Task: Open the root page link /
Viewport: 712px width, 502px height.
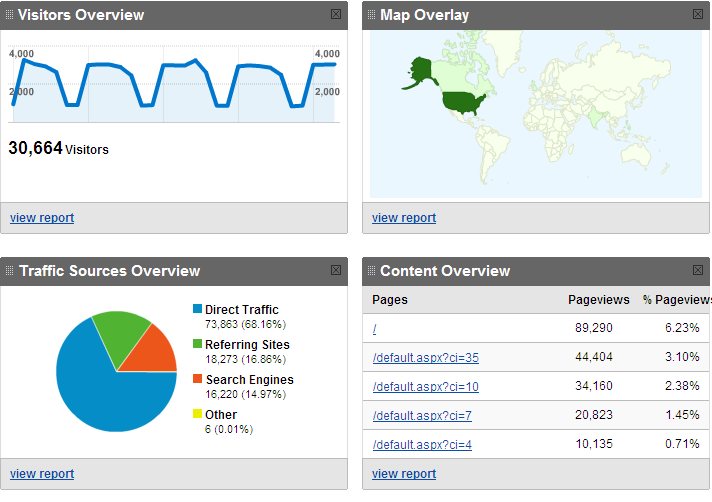Action: click(x=374, y=329)
